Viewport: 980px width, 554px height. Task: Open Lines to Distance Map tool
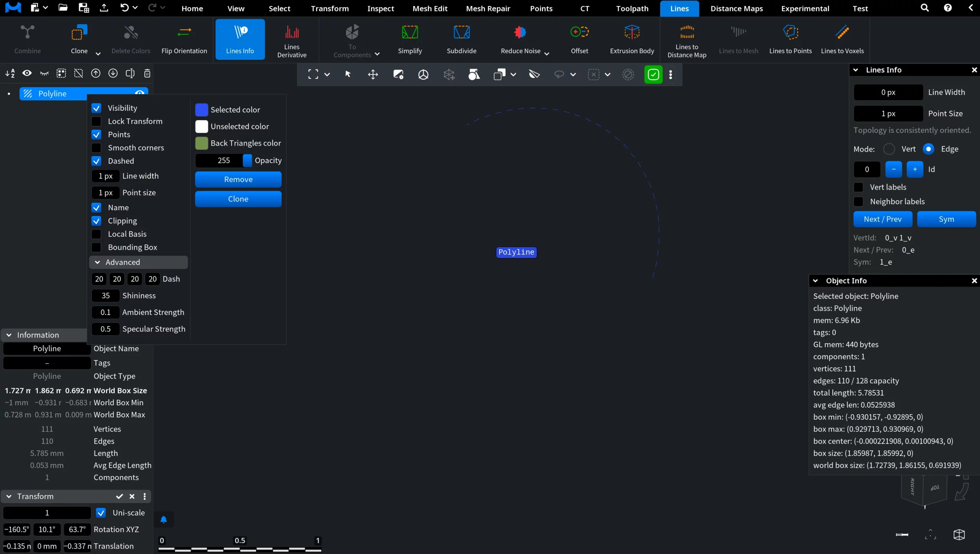coord(687,39)
